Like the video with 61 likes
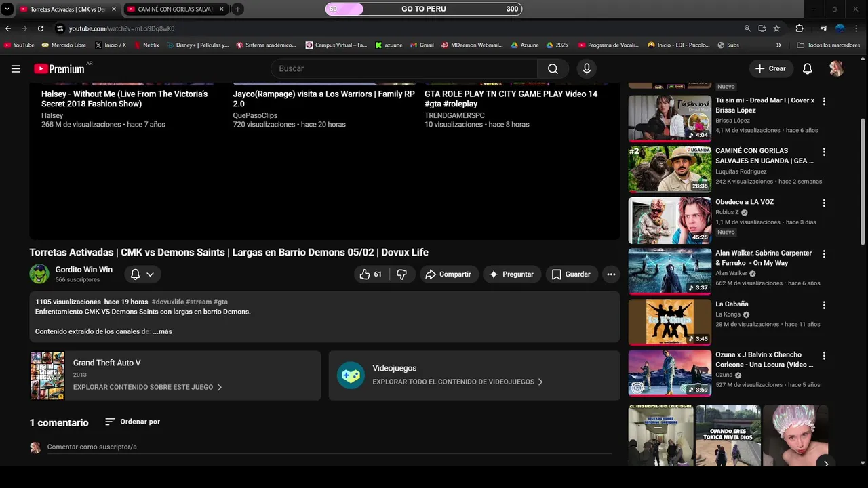 371,274
